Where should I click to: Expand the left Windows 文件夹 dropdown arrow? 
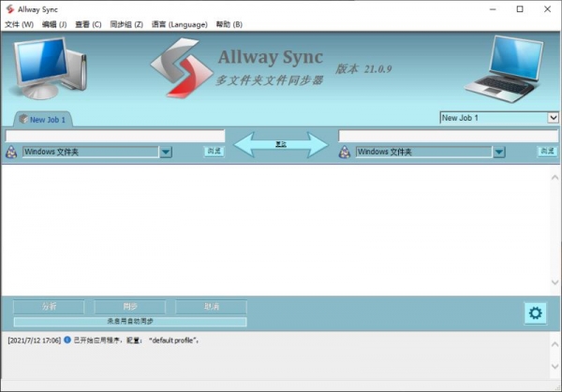(166, 152)
